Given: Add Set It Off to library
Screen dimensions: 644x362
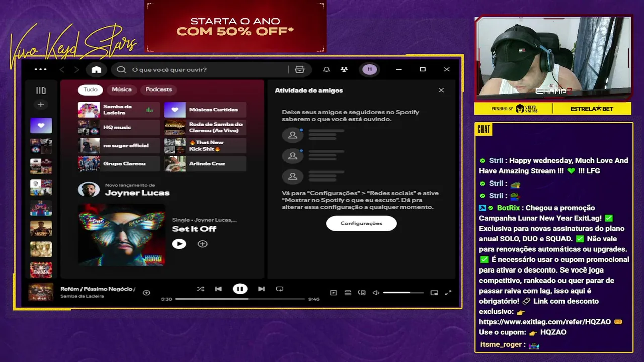Looking at the screenshot, I should click(202, 244).
